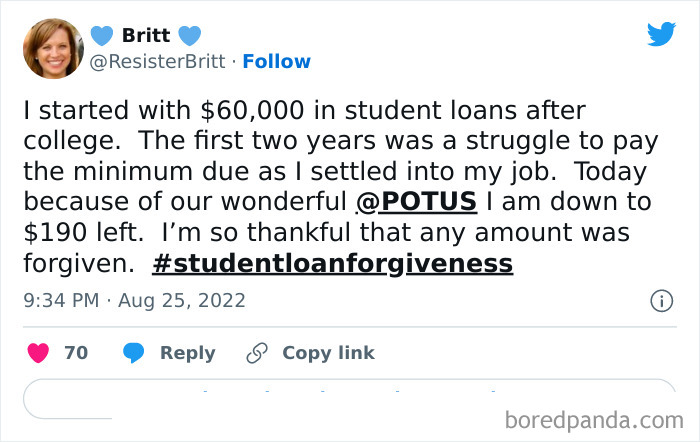
Task: Follow the ResisterBritt account
Action: pos(276,62)
